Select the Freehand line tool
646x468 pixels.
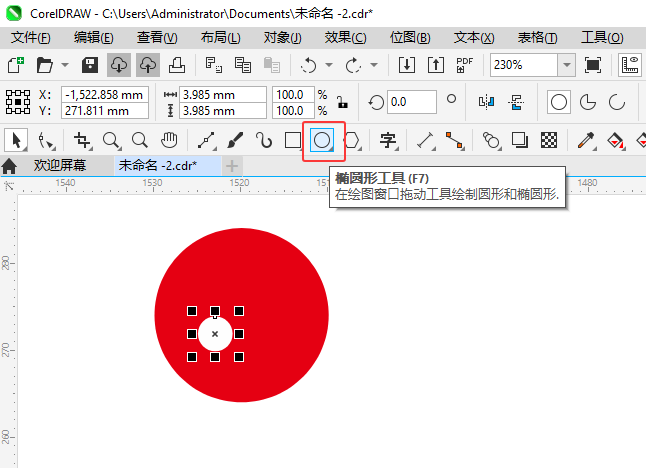(x=206, y=140)
